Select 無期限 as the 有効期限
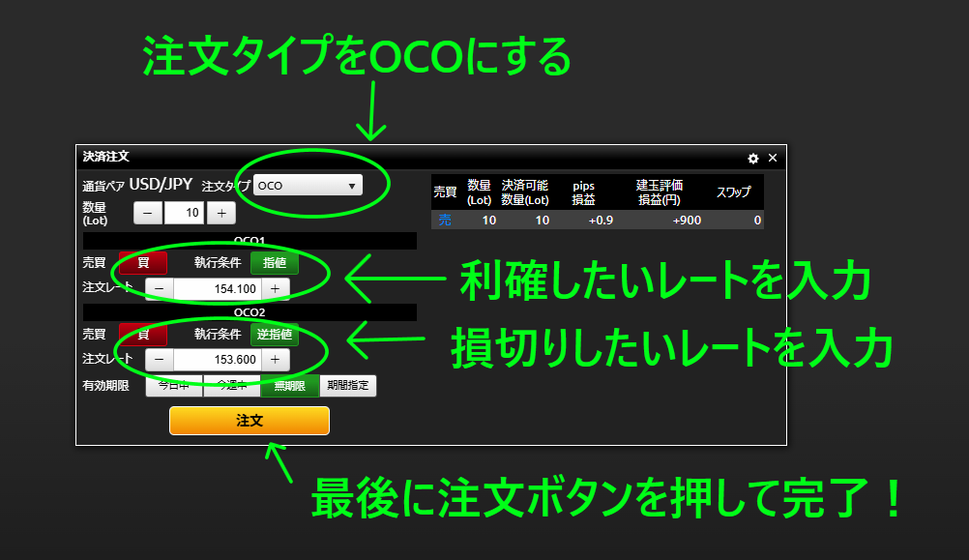969x560 pixels. coord(289,385)
